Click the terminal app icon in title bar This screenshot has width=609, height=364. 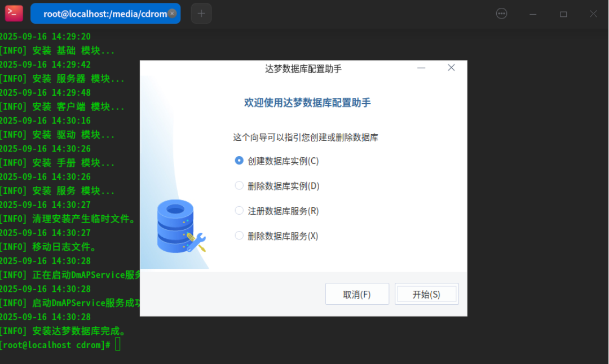tap(14, 14)
